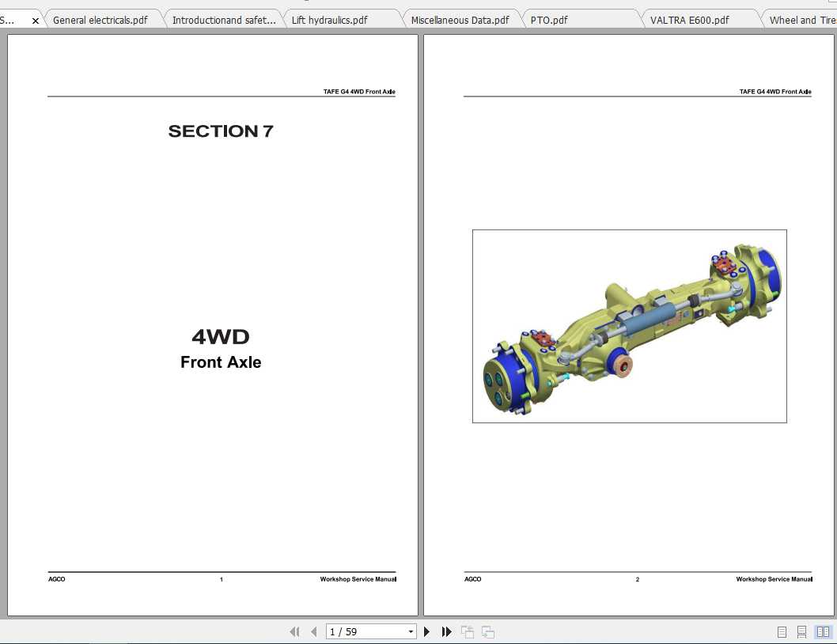Click the page number 2 in the footer
837x644 pixels.
pos(638,579)
